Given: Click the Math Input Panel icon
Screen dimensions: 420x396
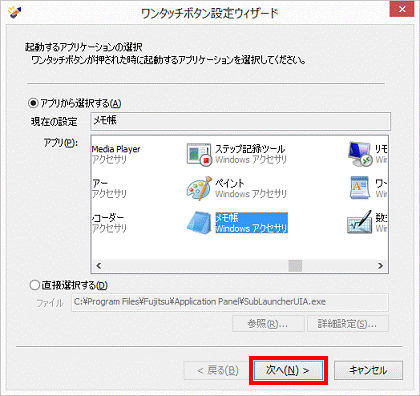Looking at the screenshot, I should click(x=360, y=222).
